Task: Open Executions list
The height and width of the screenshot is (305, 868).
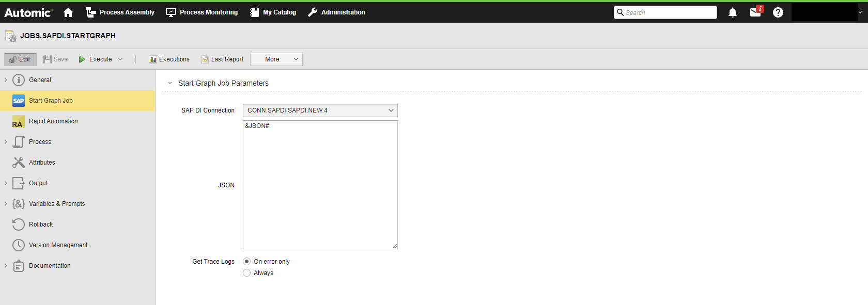Action: (x=169, y=59)
